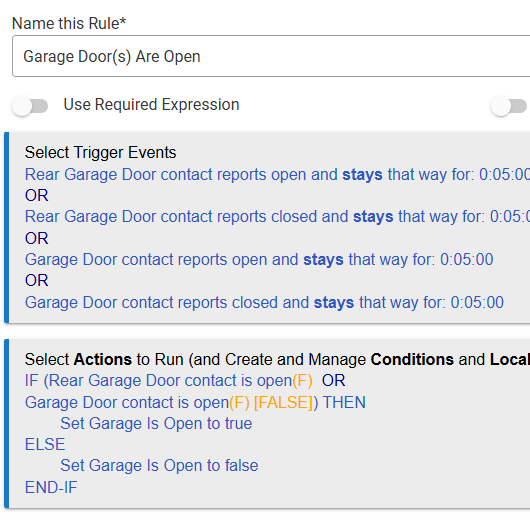530x524 pixels.
Task: Click the OR above 'Garage Door contact reports closed'
Action: [x=37, y=281]
